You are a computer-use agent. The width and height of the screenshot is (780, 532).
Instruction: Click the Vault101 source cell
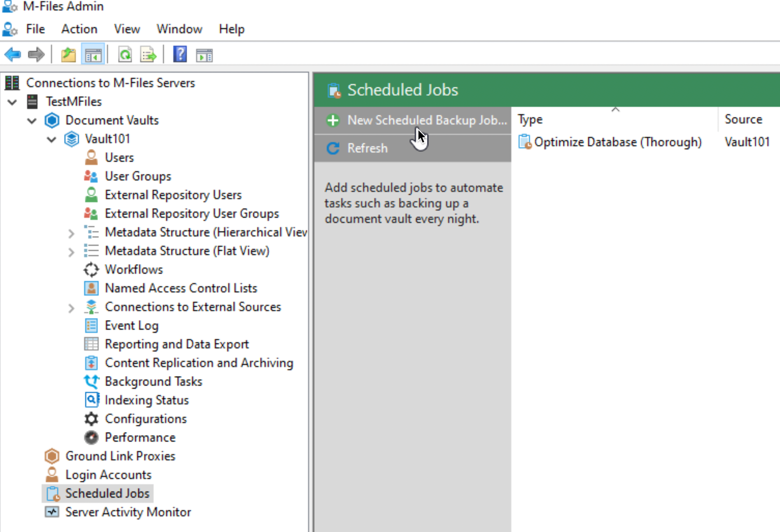[747, 142]
